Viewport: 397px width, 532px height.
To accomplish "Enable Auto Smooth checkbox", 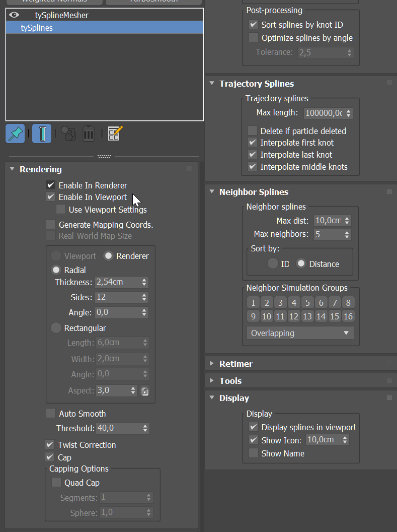I will pos(51,413).
